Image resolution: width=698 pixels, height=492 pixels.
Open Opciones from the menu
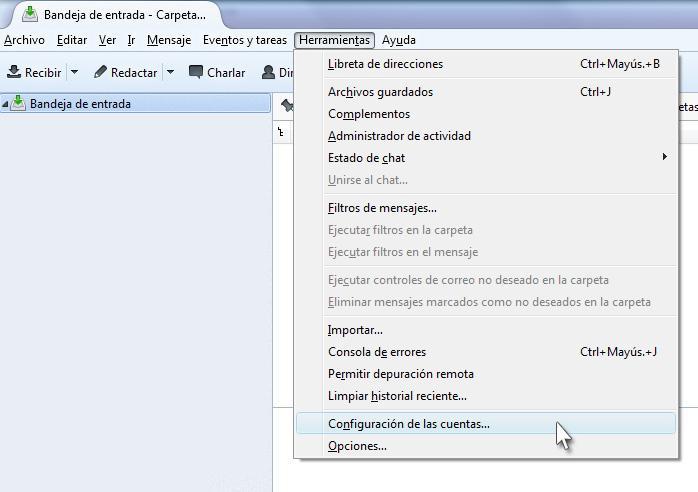click(486, 446)
